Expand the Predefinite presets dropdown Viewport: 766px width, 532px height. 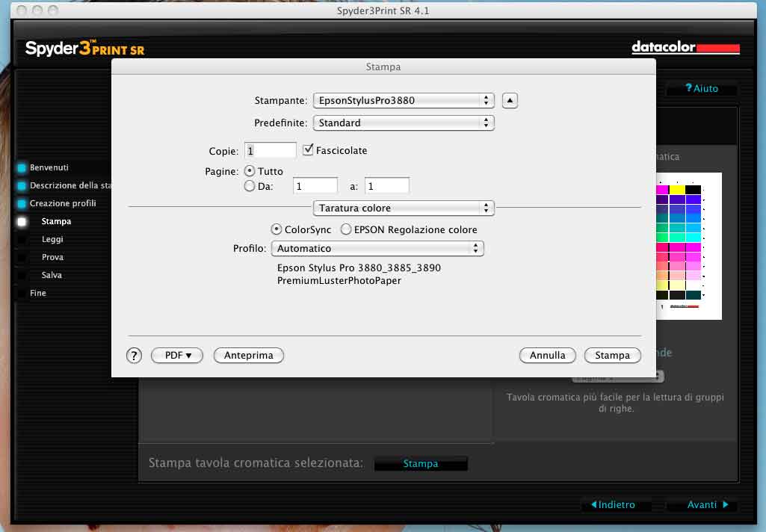coord(404,123)
